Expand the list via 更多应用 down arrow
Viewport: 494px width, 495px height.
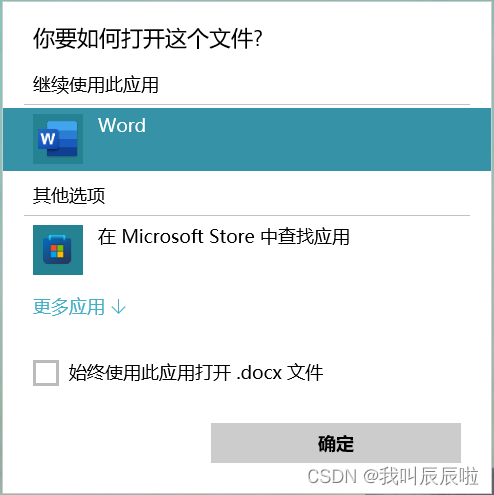tap(118, 307)
